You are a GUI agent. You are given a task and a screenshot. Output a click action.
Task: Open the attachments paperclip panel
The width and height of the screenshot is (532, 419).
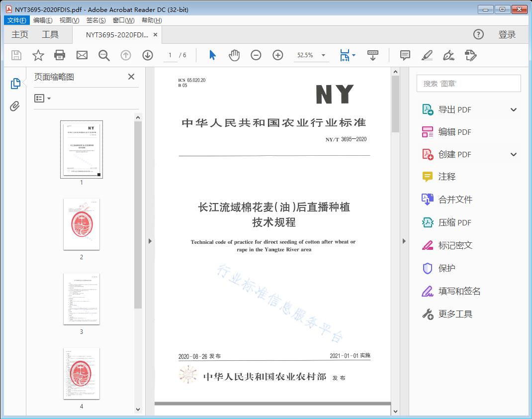pos(15,106)
